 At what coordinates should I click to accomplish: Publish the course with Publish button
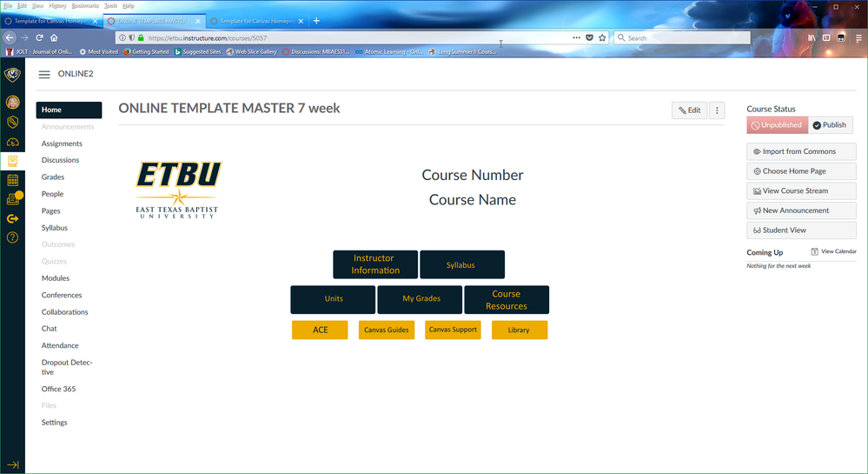pos(830,125)
